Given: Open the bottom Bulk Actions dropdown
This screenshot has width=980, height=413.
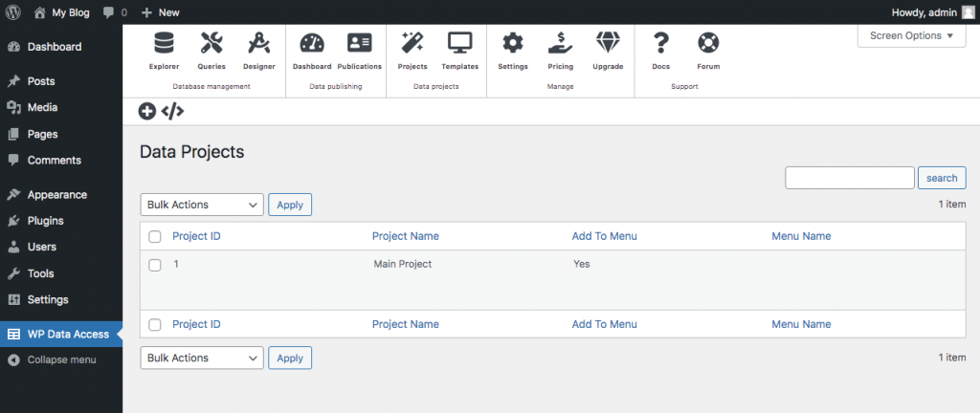Looking at the screenshot, I should tap(202, 358).
